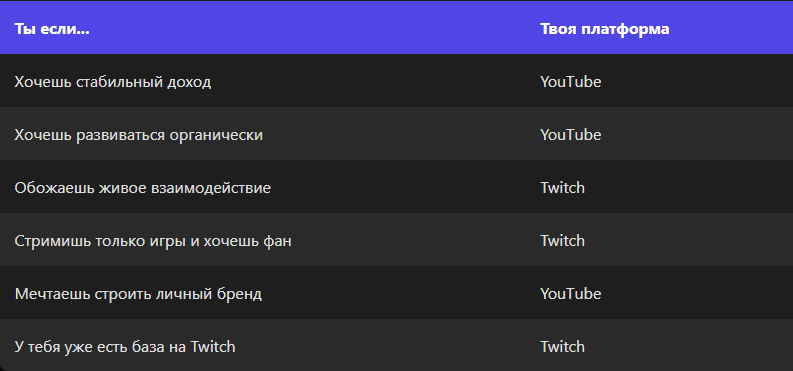This screenshot has height=371, width=793.
Task: Click the word "Twitch" in the last row's first column
Action: [x=213, y=346]
